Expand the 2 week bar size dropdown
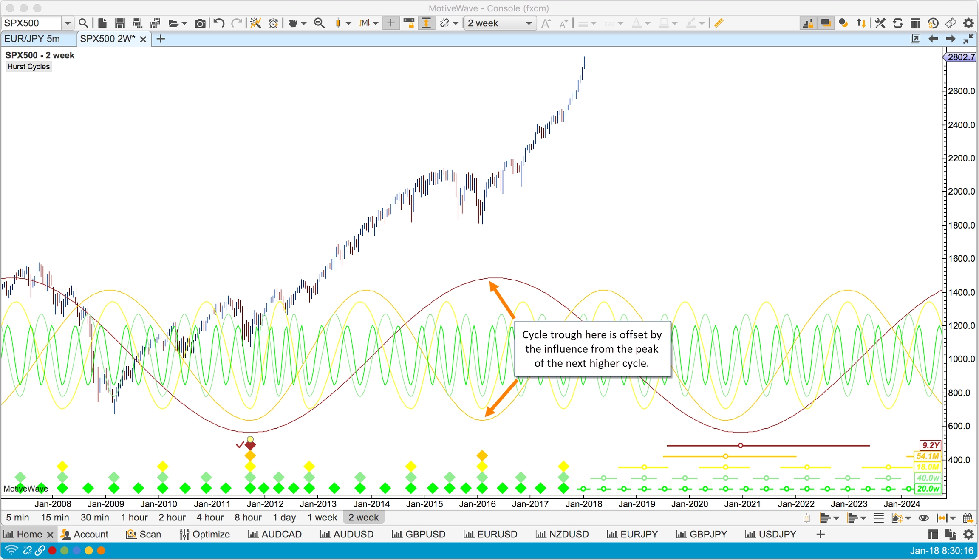This screenshot has height=560, width=979. coord(529,23)
